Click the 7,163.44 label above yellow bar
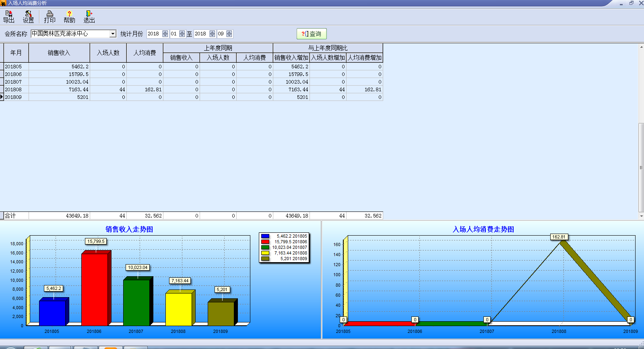This screenshot has height=349, width=644. coord(180,281)
